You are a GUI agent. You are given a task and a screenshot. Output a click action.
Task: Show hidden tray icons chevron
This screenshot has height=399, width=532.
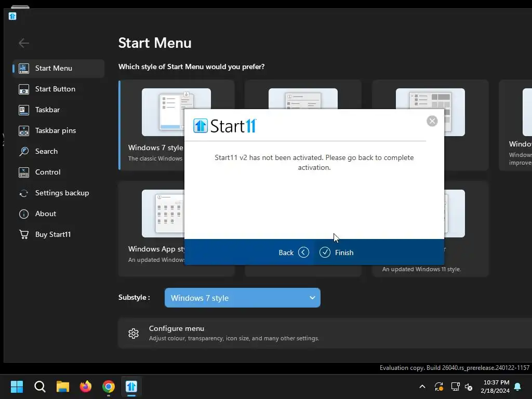pos(422,387)
